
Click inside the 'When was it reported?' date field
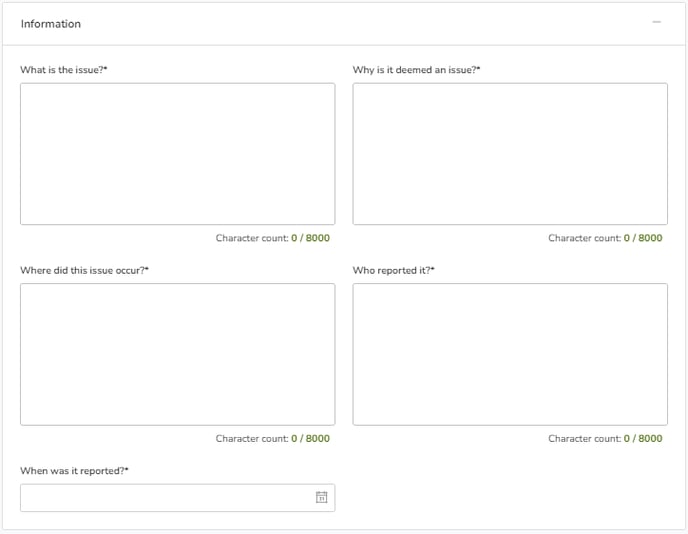[177, 498]
